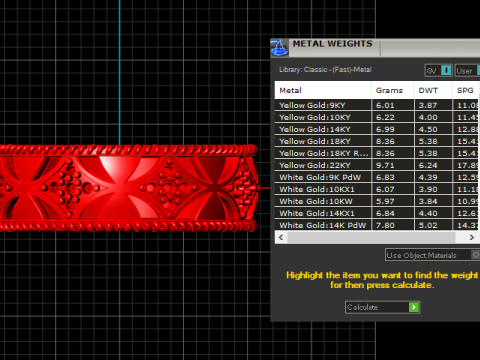Select the Yellow Gold:14KY row
The image size is (480, 360).
pos(377,129)
